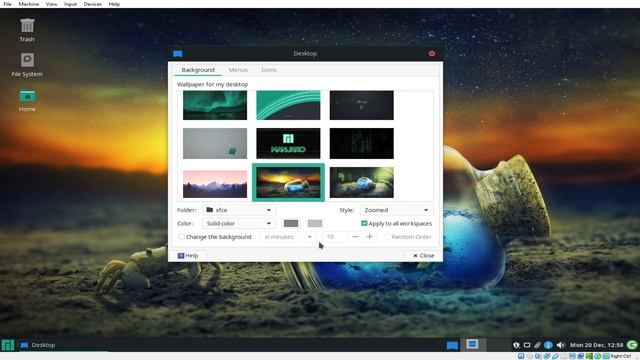640x360 pixels.
Task: Open the VirtualBox Input menu
Action: [70, 4]
